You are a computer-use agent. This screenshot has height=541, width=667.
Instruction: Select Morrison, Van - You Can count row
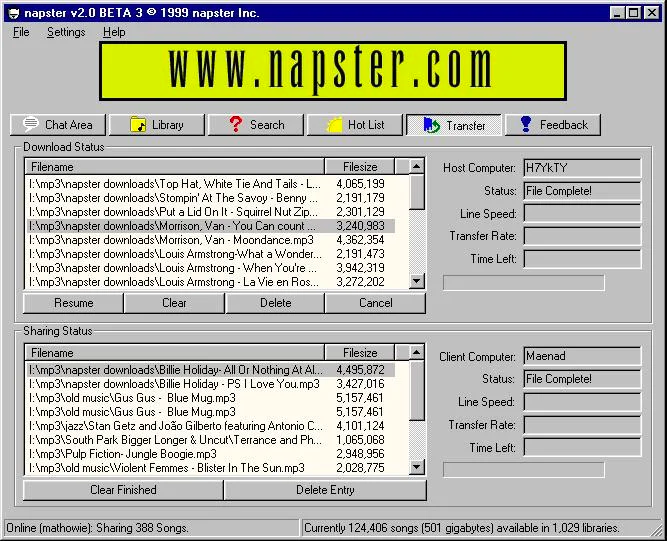click(211, 226)
